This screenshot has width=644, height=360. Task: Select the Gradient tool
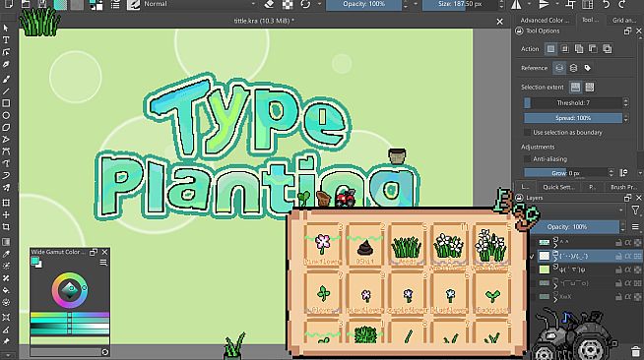(6, 242)
